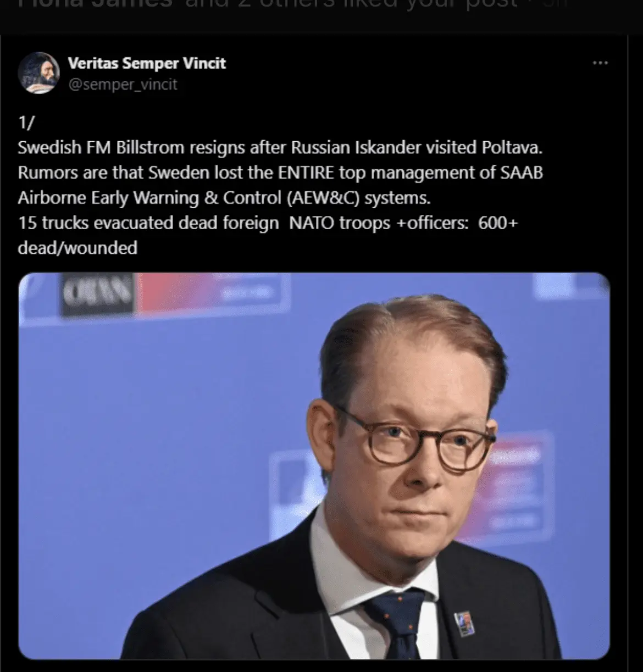Open the Veritas Semper Vincit display name
Image resolution: width=643 pixels, height=672 pixels.
point(147,63)
